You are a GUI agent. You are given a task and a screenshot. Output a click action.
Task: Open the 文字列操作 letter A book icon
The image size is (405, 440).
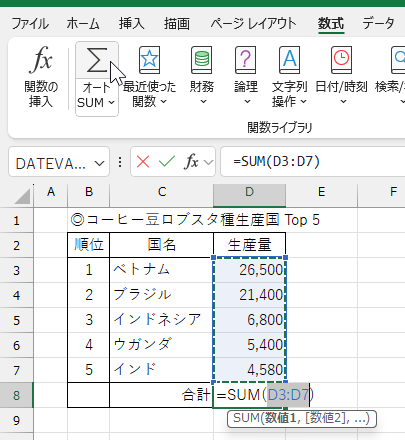click(289, 60)
